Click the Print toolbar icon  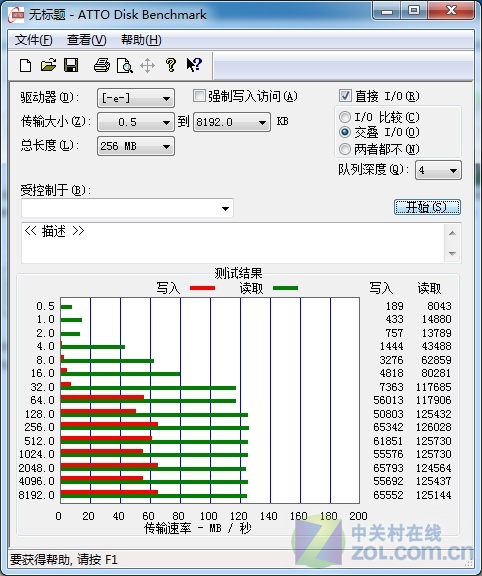tap(102, 65)
